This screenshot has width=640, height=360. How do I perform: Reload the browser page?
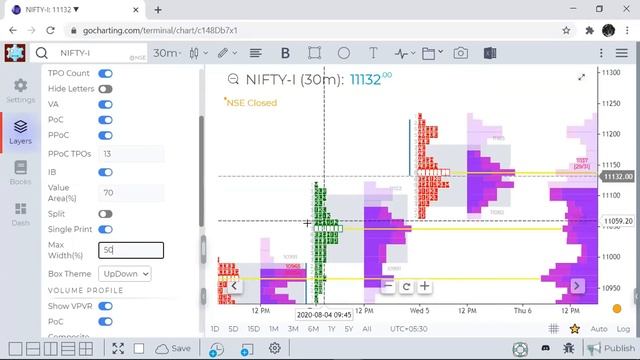pyautogui.click(x=50, y=30)
